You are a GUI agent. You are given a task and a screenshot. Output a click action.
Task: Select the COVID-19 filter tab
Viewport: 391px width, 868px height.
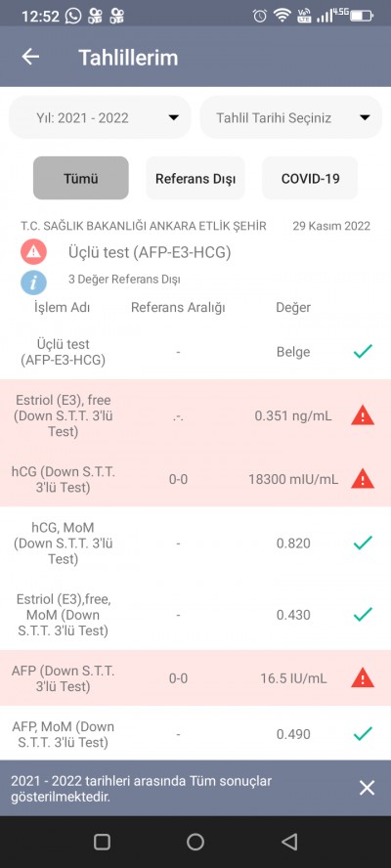310,178
